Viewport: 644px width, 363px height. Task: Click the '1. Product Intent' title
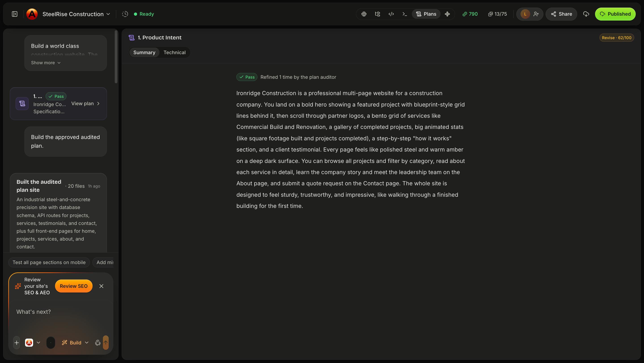click(159, 38)
